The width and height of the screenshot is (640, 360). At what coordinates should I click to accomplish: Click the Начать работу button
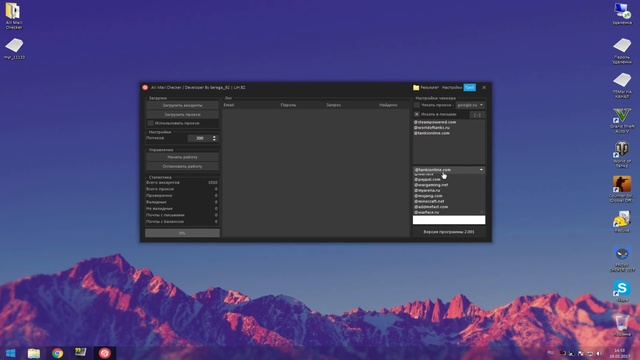(182, 157)
